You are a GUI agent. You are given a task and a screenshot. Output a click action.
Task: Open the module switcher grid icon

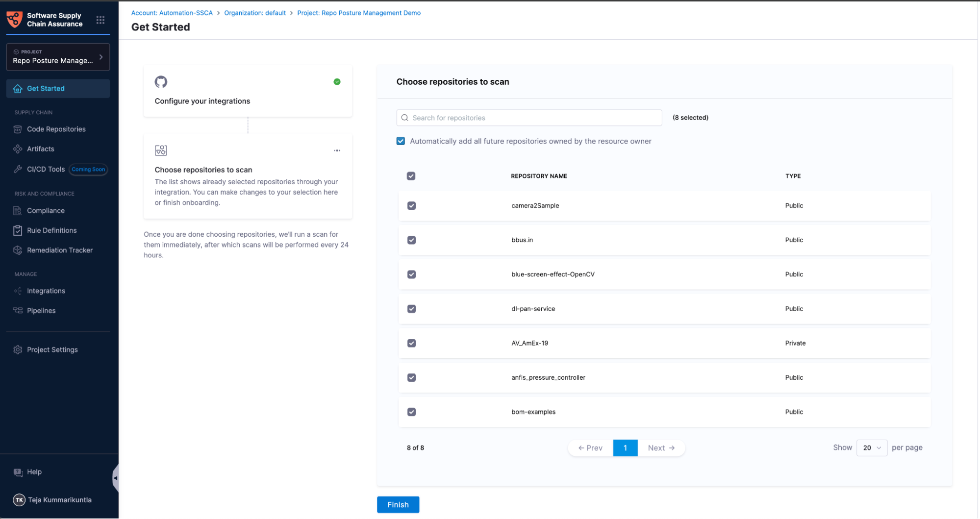(x=101, y=20)
